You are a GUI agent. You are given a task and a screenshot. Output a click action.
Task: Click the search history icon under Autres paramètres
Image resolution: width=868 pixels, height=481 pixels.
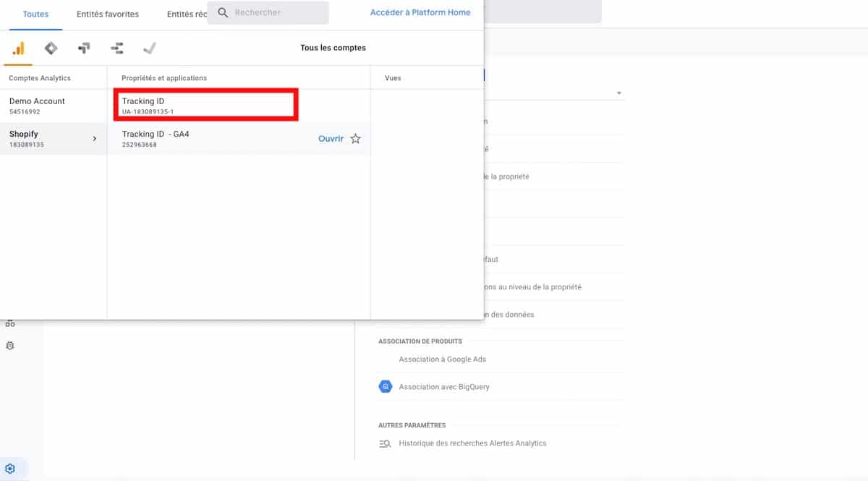[386, 443]
